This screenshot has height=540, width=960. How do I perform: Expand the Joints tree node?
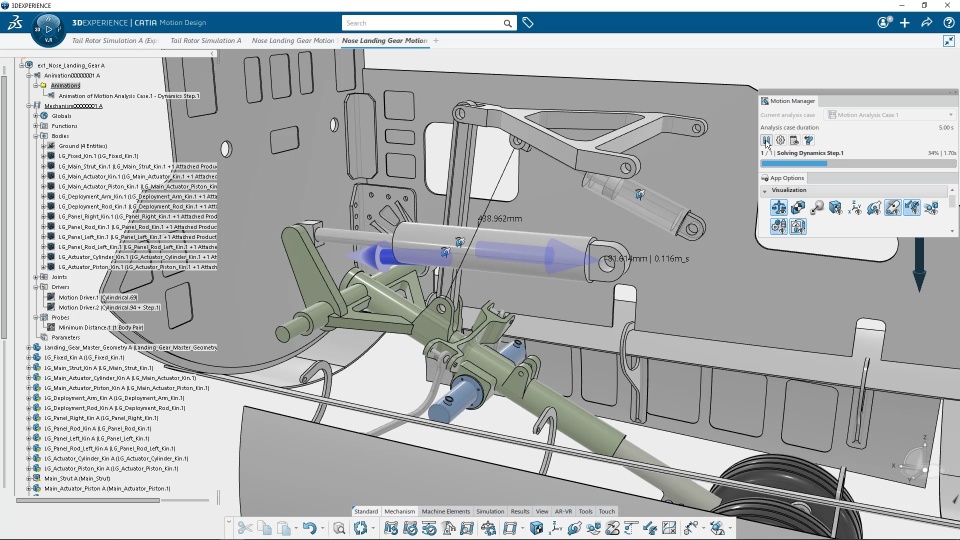point(36,277)
